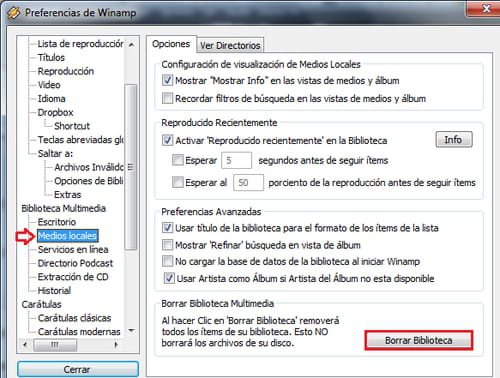The height and width of the screenshot is (378, 500).
Task: Select Shortcut under Dropbox
Action: coord(72,126)
